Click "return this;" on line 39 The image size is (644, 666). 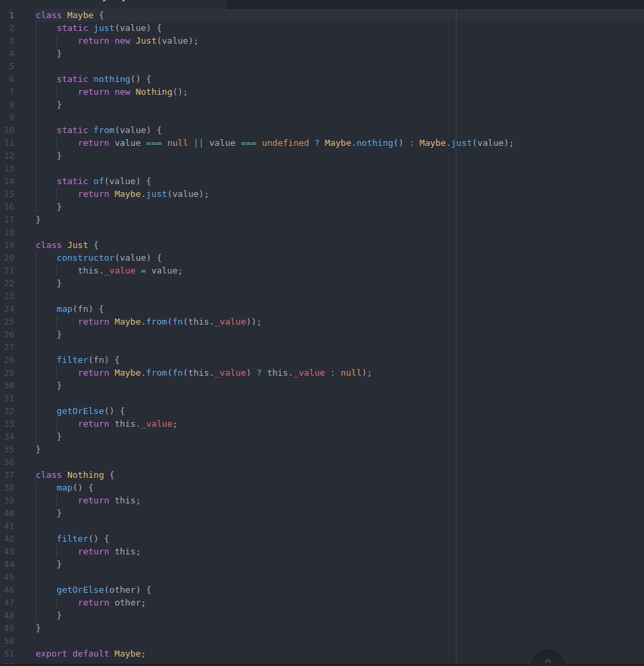(109, 501)
